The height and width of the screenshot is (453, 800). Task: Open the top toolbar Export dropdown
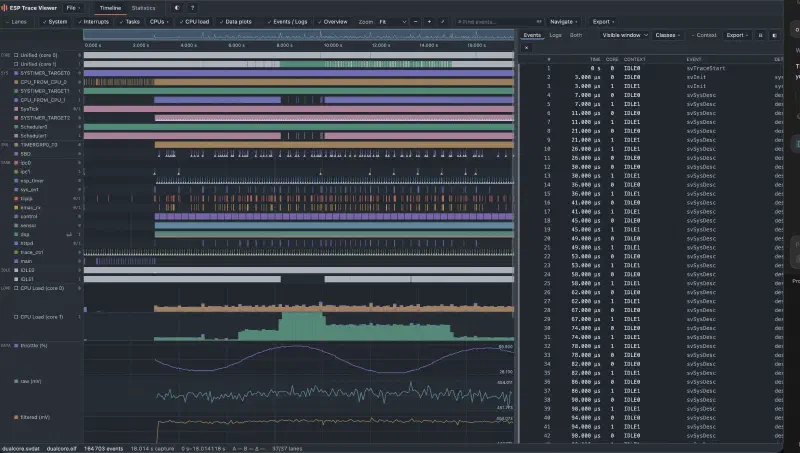click(603, 22)
